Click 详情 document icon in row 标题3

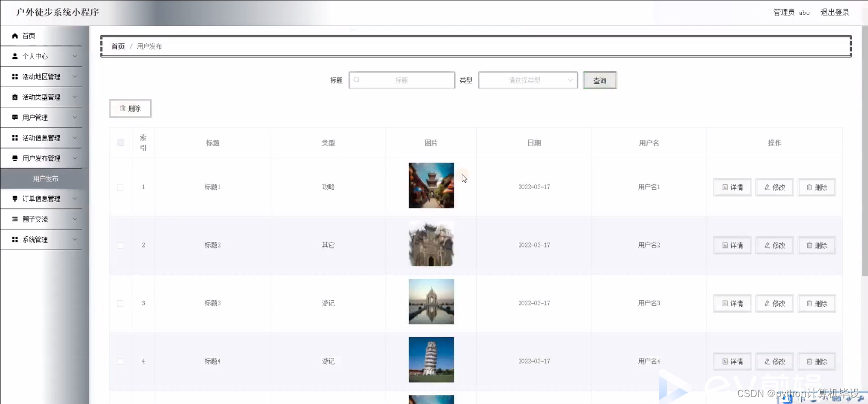point(725,304)
